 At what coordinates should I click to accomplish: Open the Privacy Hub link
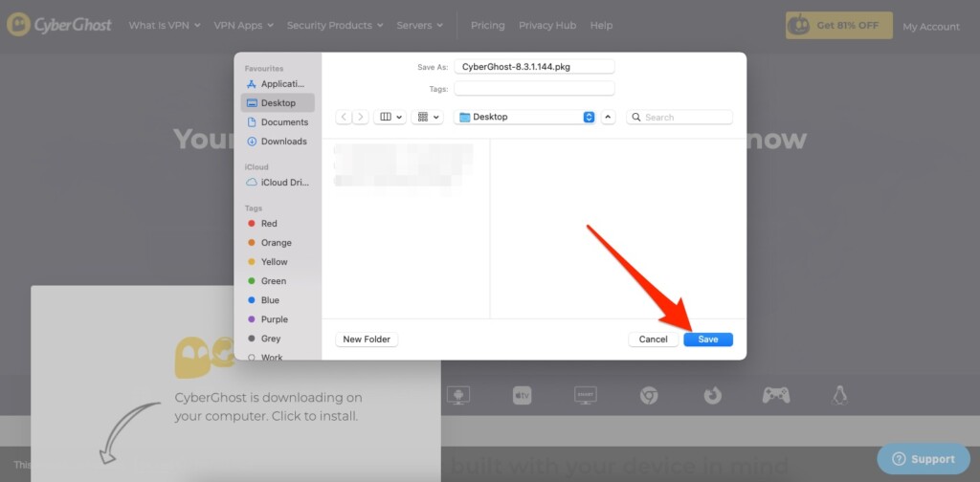click(x=547, y=26)
